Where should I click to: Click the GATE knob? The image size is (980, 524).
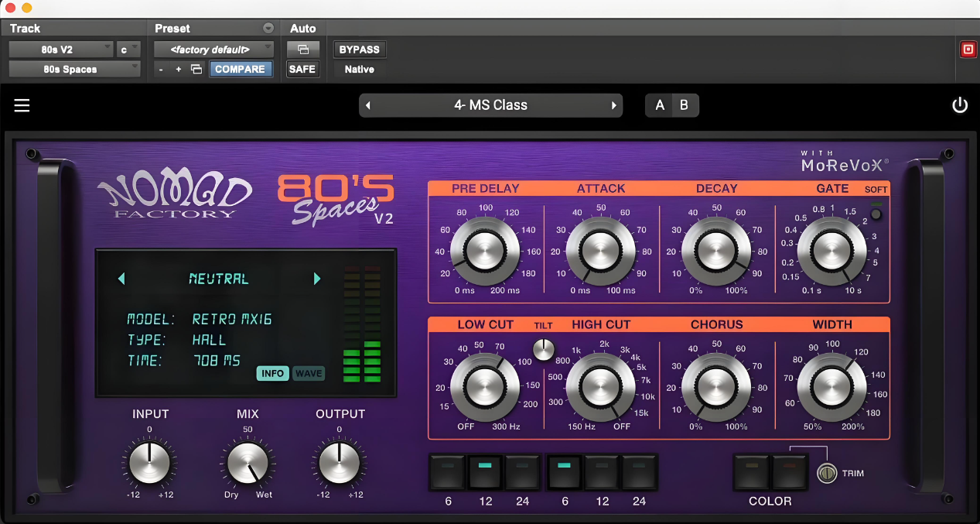coord(831,250)
